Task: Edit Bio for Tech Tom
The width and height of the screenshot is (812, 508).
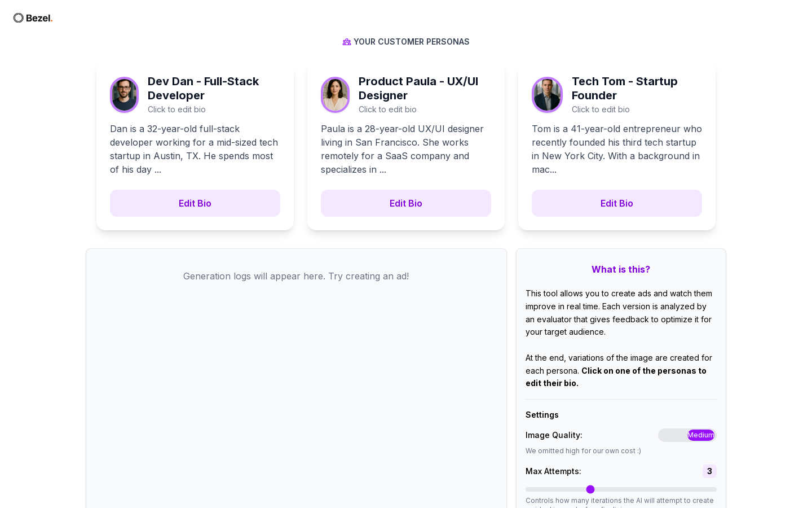Action: click(617, 203)
